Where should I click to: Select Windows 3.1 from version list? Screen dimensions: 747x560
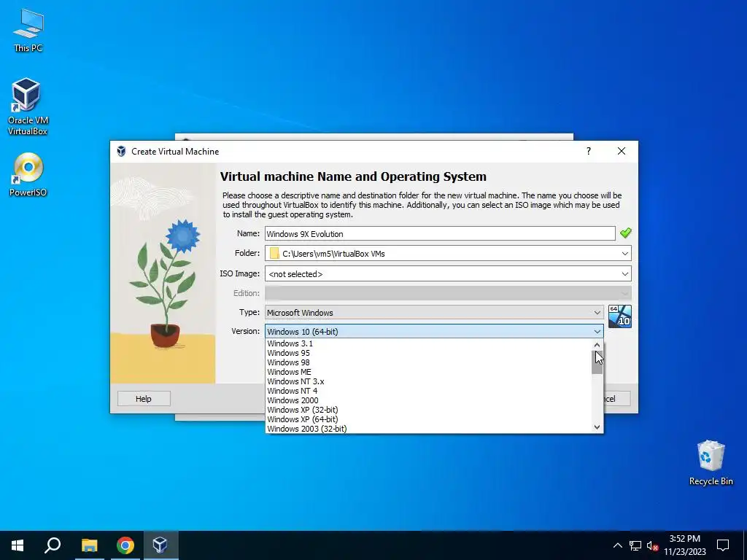point(429,343)
